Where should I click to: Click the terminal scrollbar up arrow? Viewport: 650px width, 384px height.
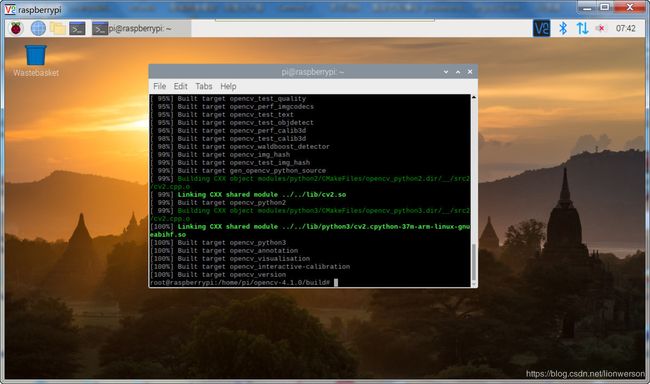[474, 97]
